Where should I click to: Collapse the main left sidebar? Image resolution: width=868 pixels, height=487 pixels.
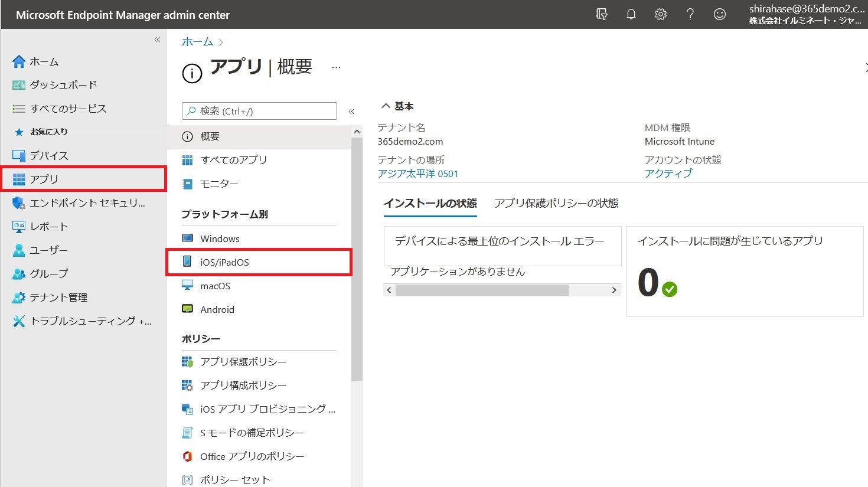[x=157, y=40]
